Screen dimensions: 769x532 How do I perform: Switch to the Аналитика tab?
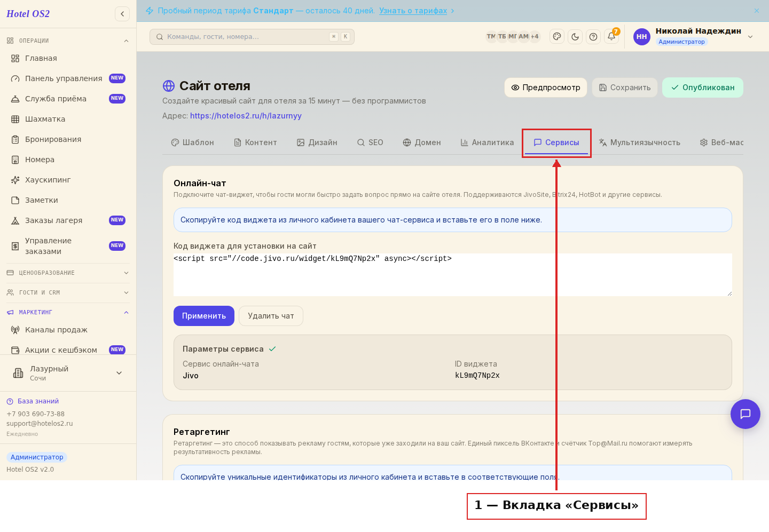coord(487,142)
